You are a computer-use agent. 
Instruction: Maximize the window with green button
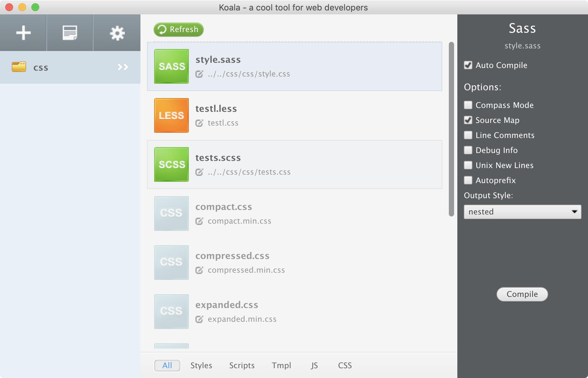(x=35, y=7)
